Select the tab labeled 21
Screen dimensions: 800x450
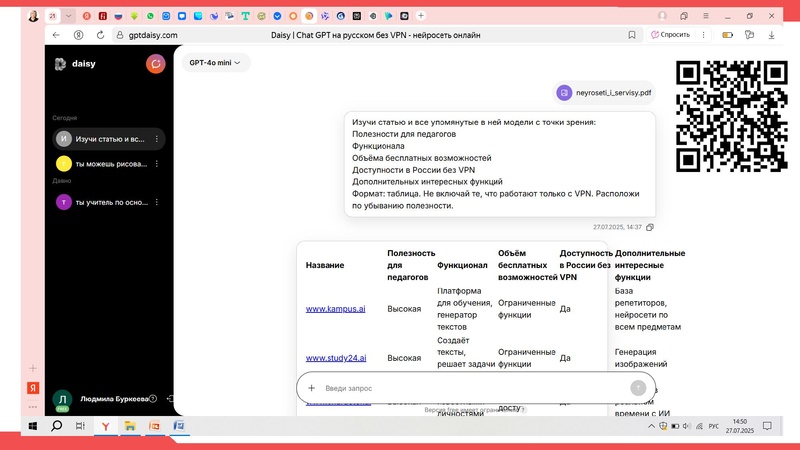52,16
